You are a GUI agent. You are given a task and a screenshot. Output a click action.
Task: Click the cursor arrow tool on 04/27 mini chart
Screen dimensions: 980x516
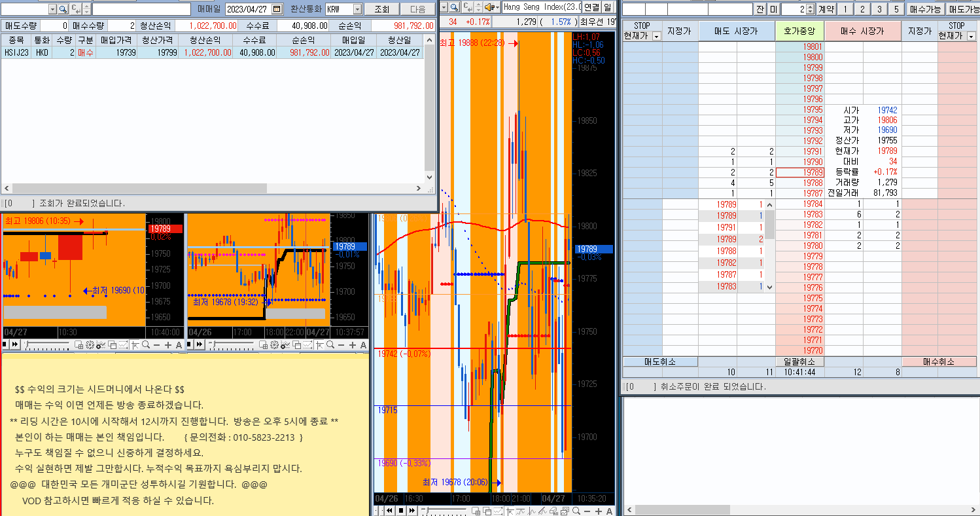[134, 344]
